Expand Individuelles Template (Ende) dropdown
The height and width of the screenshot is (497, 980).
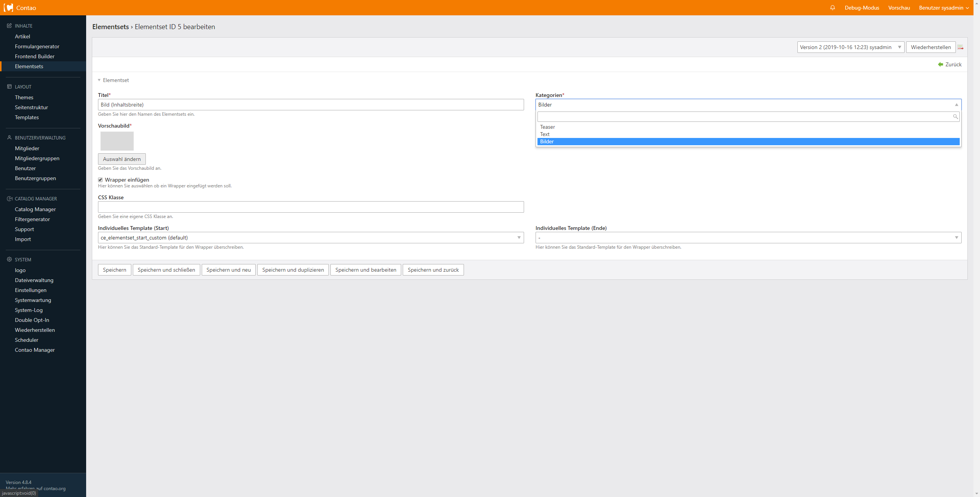pos(748,238)
